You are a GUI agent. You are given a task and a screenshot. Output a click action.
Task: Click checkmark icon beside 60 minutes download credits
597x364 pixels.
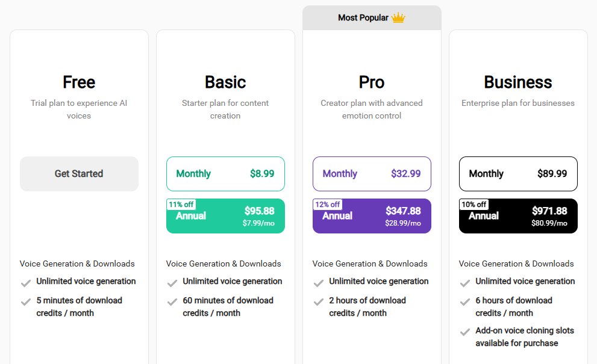[172, 302]
